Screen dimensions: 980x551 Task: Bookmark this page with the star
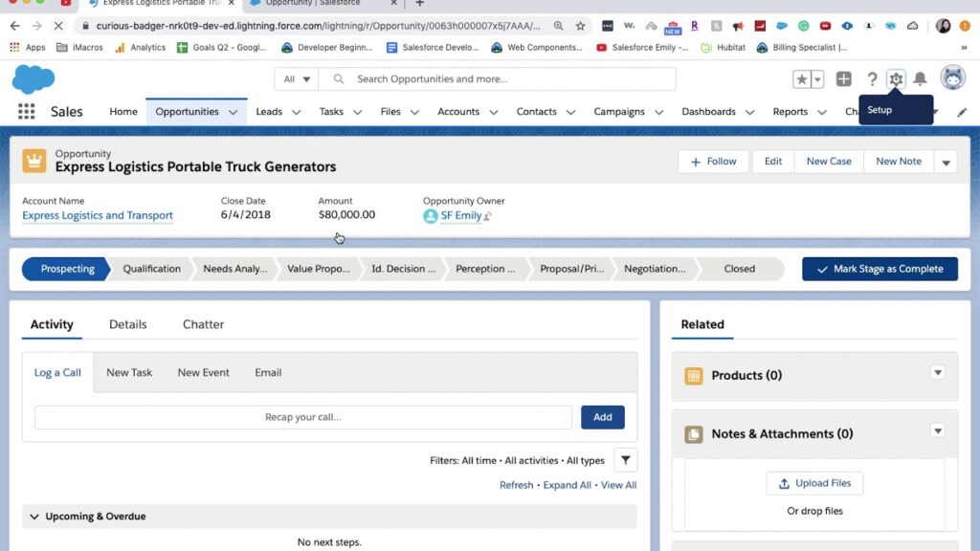(x=581, y=26)
